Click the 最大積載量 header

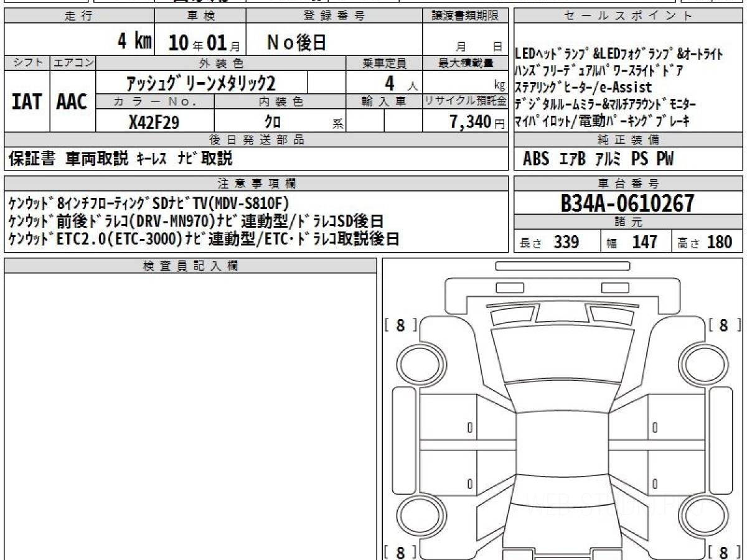pyautogui.click(x=466, y=63)
